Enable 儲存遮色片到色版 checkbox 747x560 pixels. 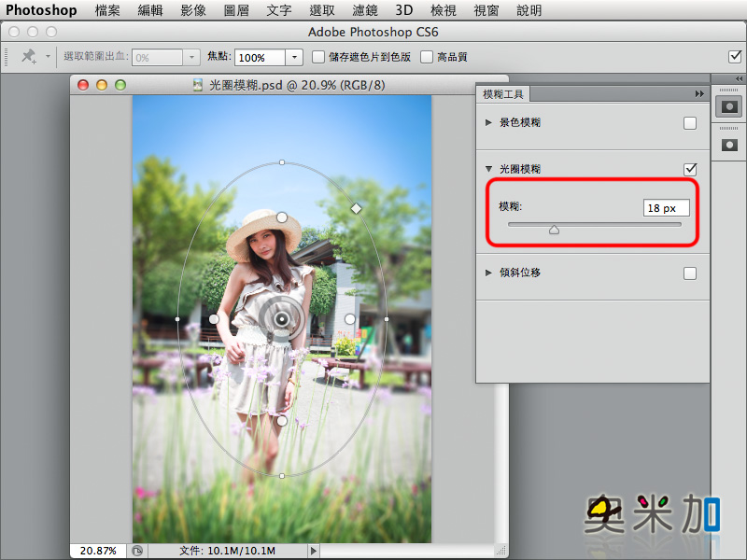click(317, 57)
